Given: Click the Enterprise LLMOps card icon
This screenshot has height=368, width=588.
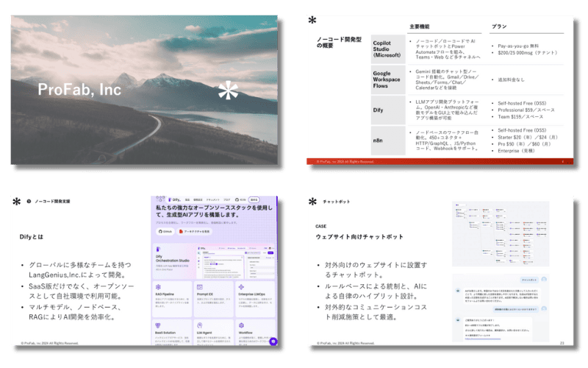Looking at the screenshot, I should pyautogui.click(x=240, y=285).
